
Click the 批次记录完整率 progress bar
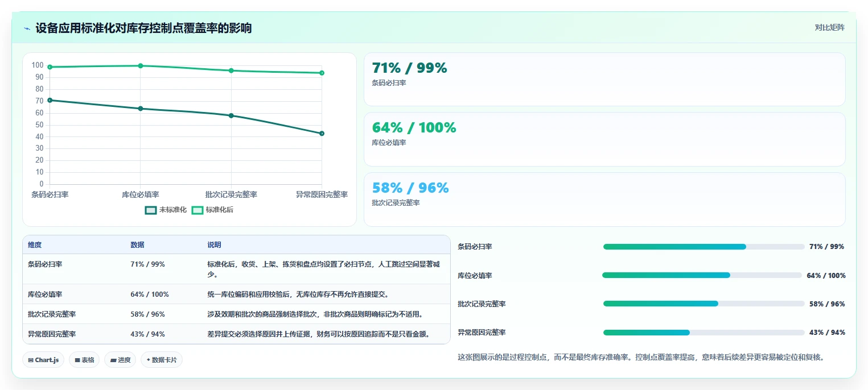704,304
